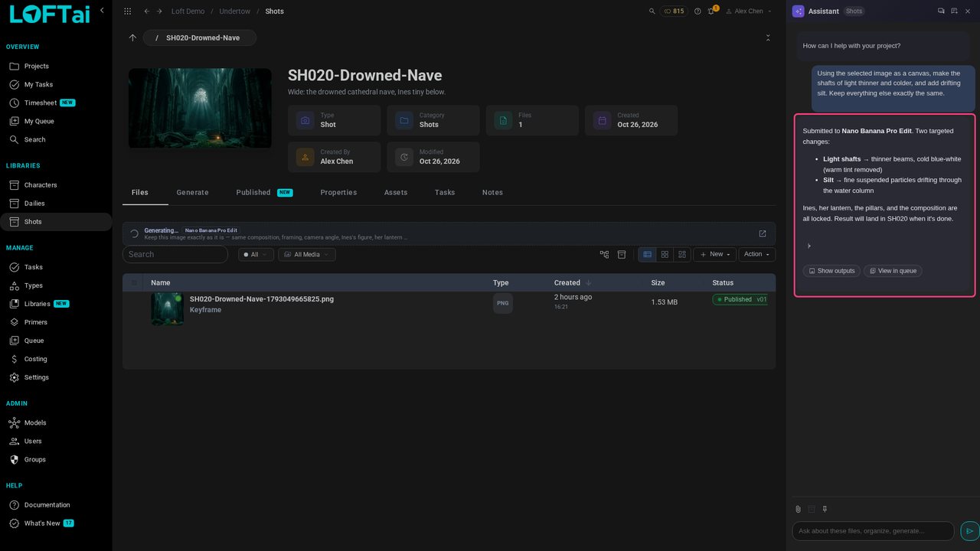
Task: Open the New dropdown button
Action: point(715,254)
